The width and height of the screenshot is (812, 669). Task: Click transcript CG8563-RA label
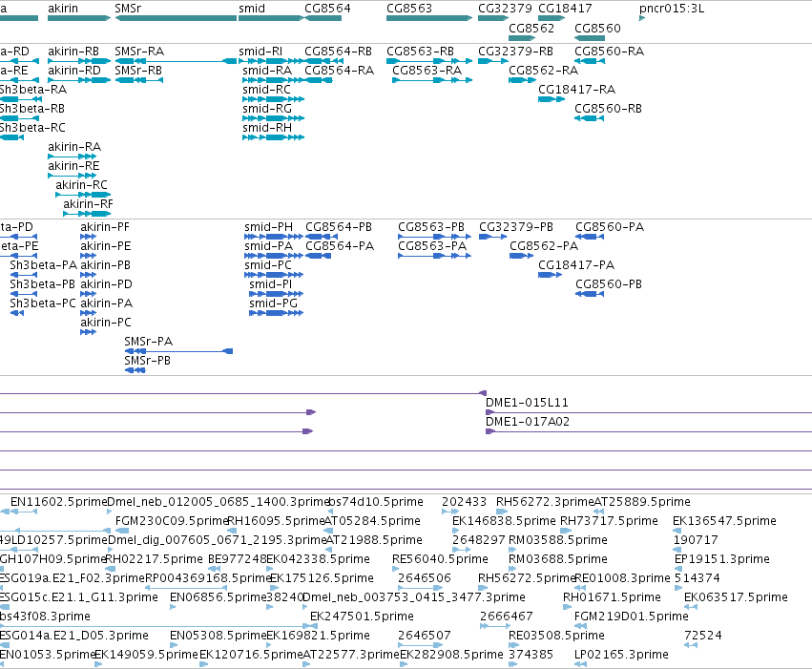point(427,71)
